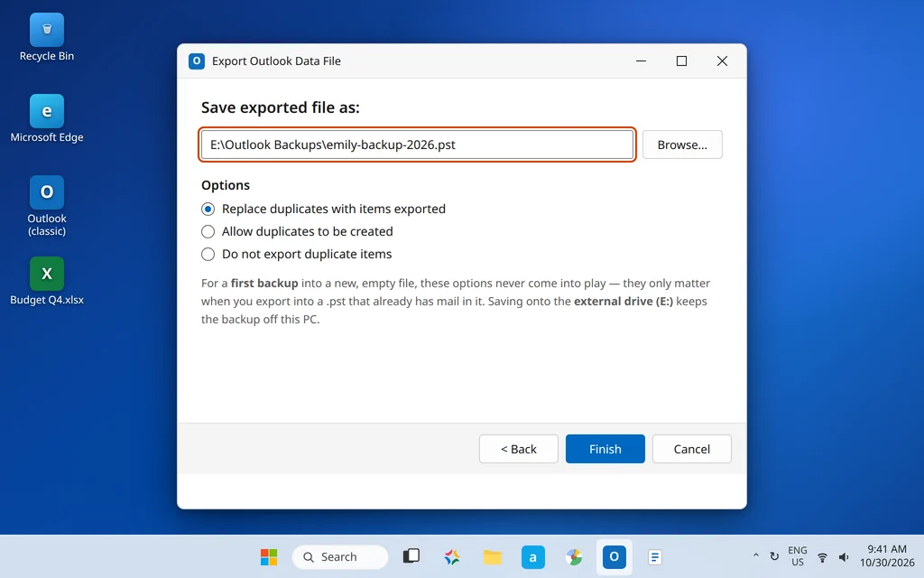Minimize the Export Outlook Data File dialog
Viewport: 924px width, 578px height.
[x=642, y=61]
